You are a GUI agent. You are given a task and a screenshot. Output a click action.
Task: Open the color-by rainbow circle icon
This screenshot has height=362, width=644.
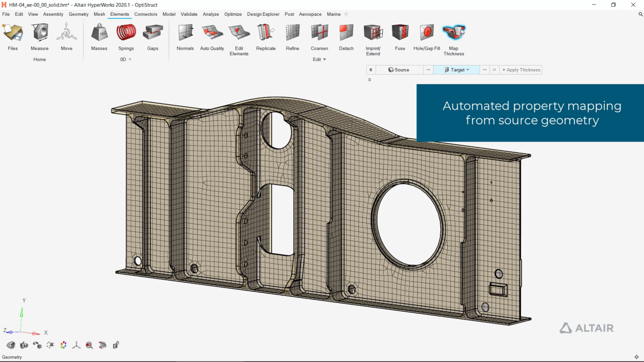tap(64, 345)
